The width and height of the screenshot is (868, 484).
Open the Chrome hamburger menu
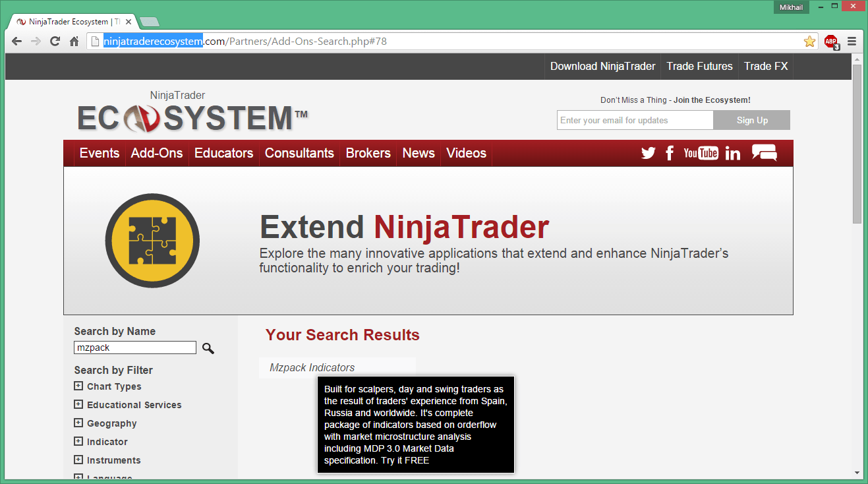pyautogui.click(x=852, y=41)
